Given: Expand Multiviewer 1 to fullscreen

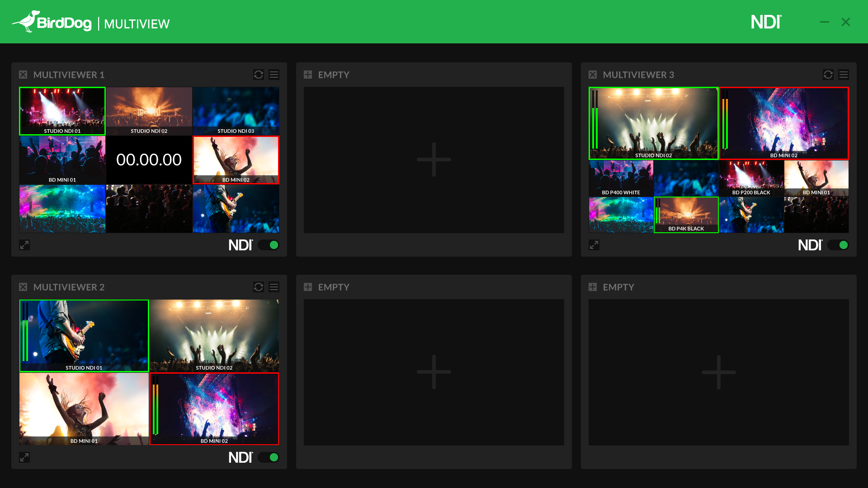Looking at the screenshot, I should point(24,245).
